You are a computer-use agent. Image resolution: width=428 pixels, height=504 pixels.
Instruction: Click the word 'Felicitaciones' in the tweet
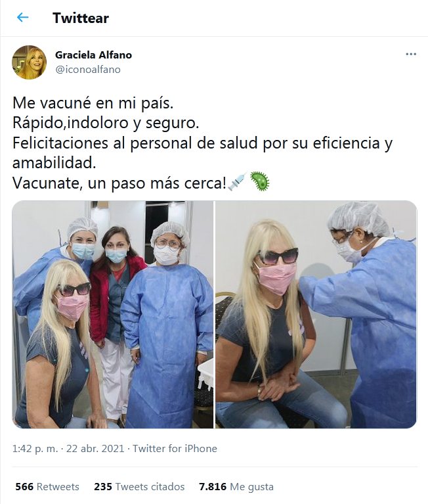pyautogui.click(x=60, y=143)
